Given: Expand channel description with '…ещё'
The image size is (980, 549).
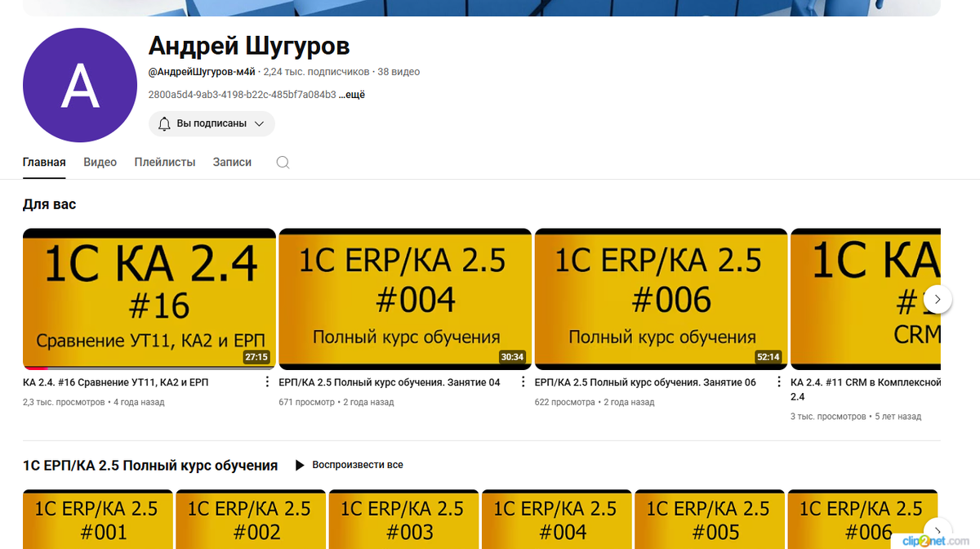Looking at the screenshot, I should (x=352, y=95).
